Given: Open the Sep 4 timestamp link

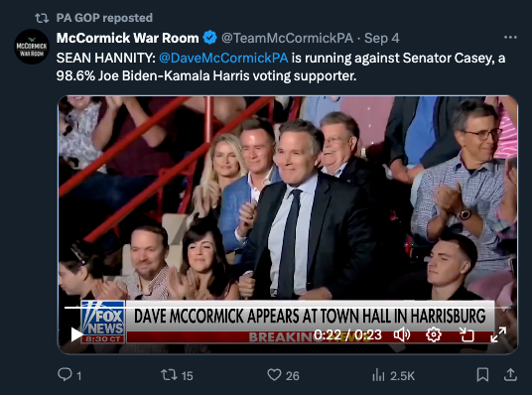Looking at the screenshot, I should pyautogui.click(x=382, y=38).
